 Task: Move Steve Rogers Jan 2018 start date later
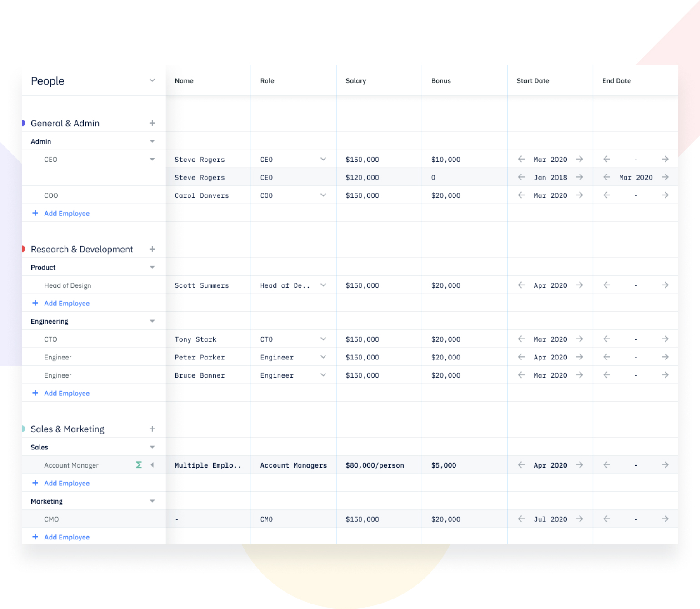click(580, 177)
